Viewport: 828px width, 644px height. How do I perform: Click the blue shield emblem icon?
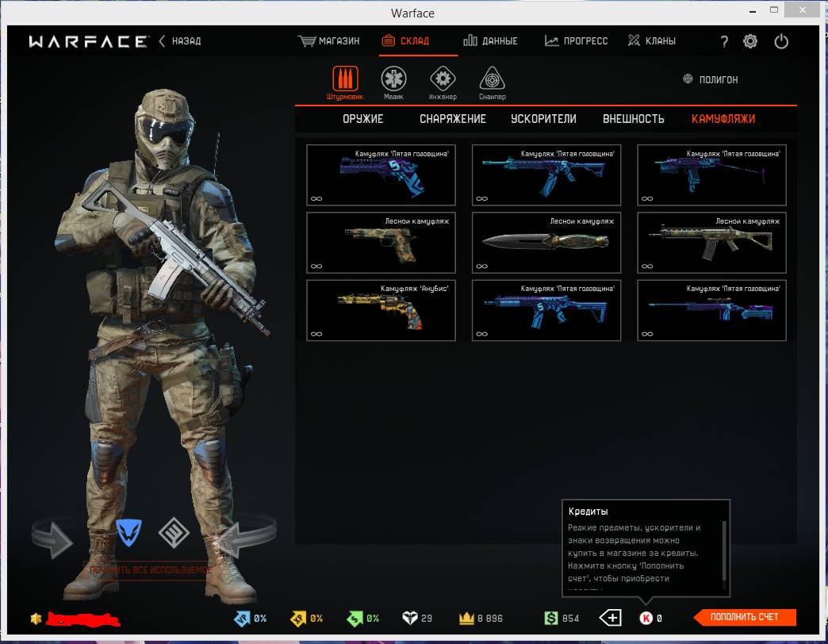coord(128,532)
